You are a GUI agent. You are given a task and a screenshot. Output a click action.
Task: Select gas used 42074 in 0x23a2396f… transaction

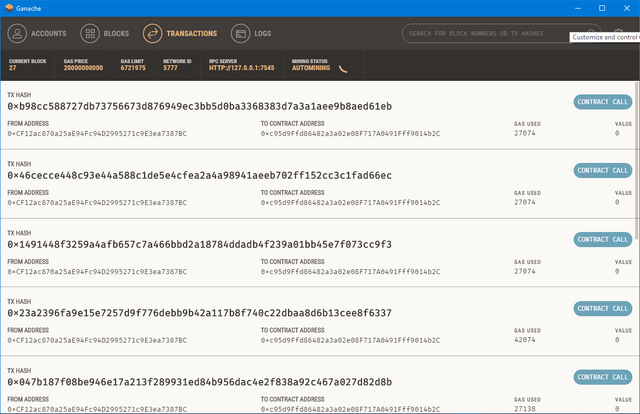525,340
